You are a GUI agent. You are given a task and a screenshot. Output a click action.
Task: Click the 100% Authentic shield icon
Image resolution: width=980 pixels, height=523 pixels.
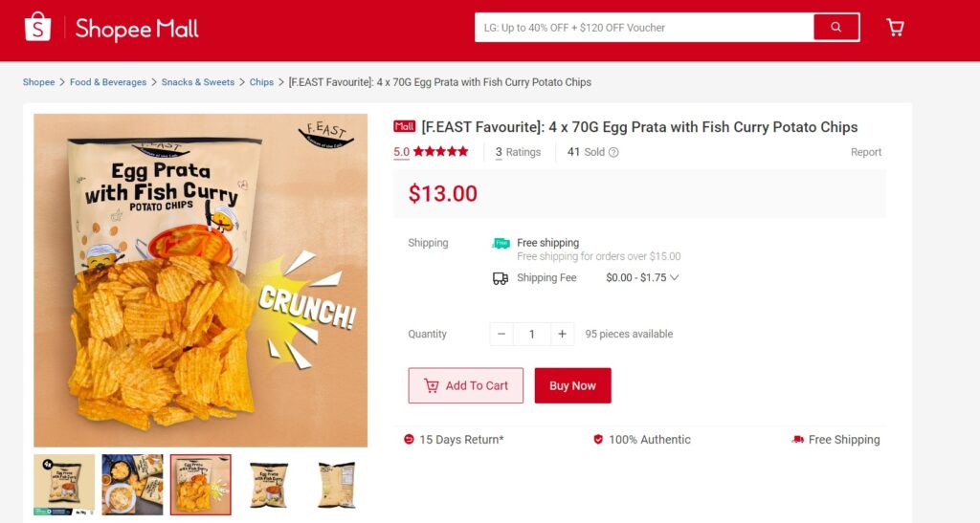[598, 440]
